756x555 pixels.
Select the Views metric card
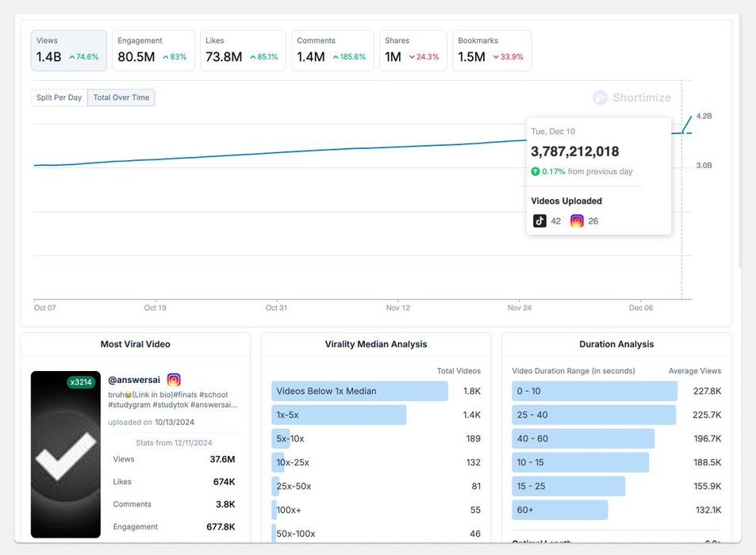tap(68, 51)
